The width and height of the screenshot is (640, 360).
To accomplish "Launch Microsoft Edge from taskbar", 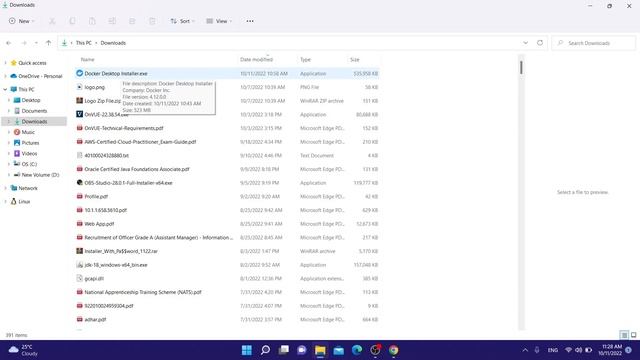I will [357, 350].
